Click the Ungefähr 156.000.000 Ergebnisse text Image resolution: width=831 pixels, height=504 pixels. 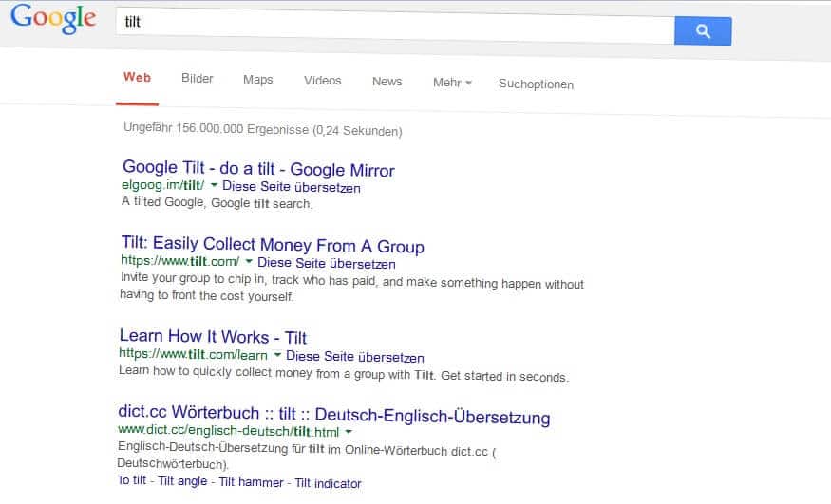263,129
